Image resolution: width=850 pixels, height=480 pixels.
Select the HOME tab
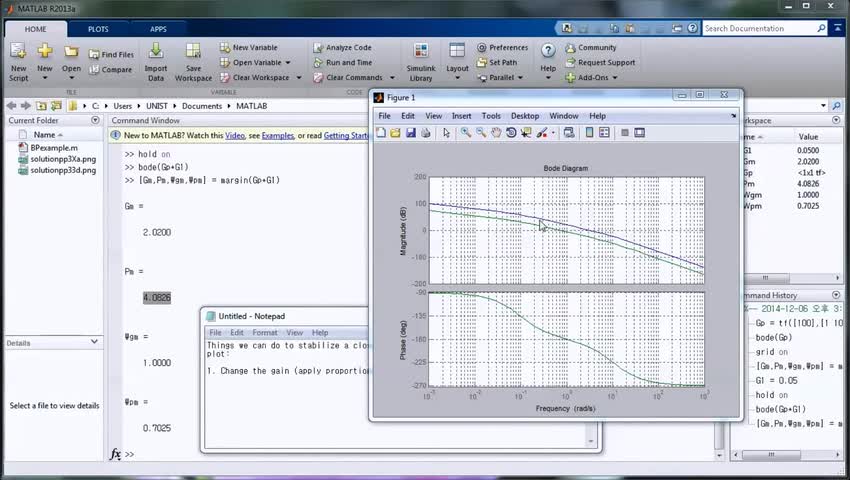click(x=35, y=29)
